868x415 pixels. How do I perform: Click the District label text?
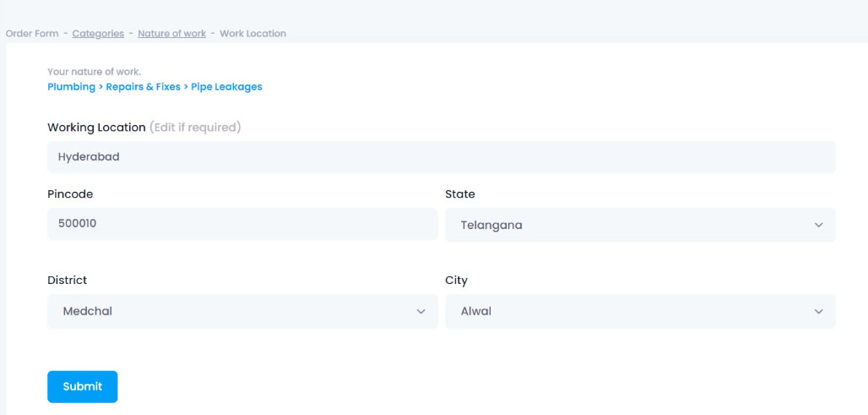tap(67, 281)
